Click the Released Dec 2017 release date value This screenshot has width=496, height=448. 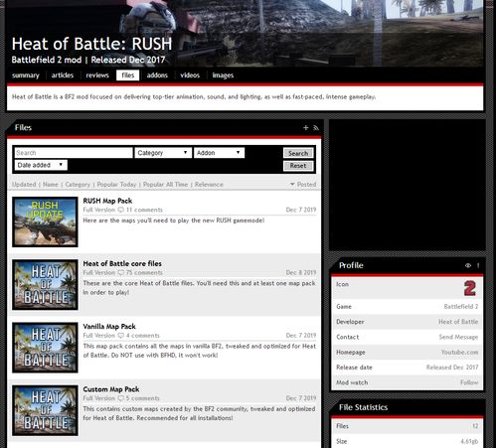click(452, 368)
